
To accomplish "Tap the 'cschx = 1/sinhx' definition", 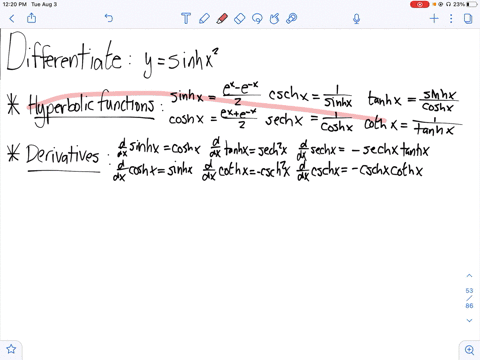I will [x=310, y=97].
